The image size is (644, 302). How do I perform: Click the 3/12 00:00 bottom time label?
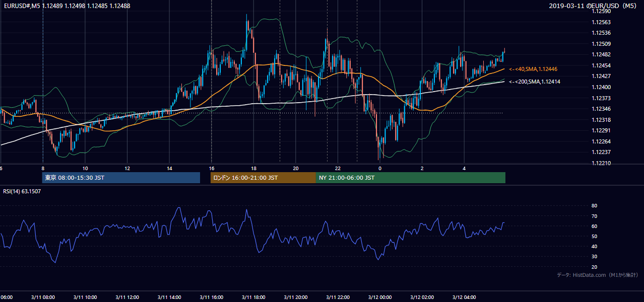tap(380, 297)
